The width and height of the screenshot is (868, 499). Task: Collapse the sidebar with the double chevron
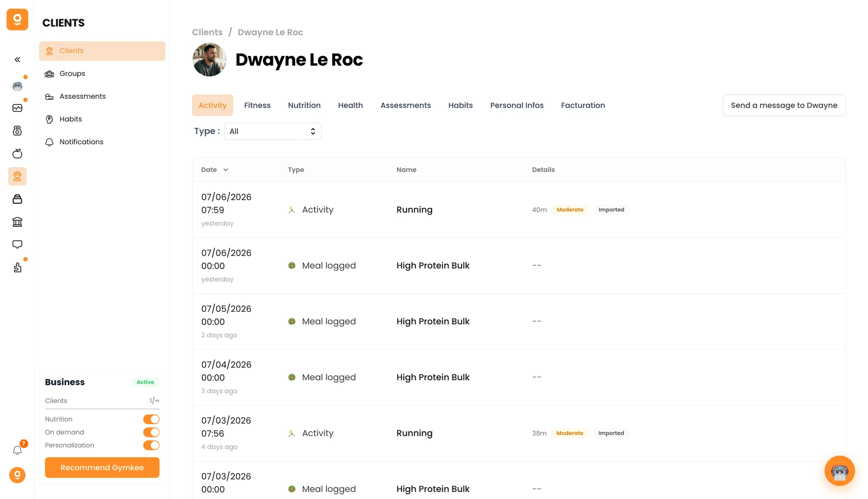pos(17,60)
